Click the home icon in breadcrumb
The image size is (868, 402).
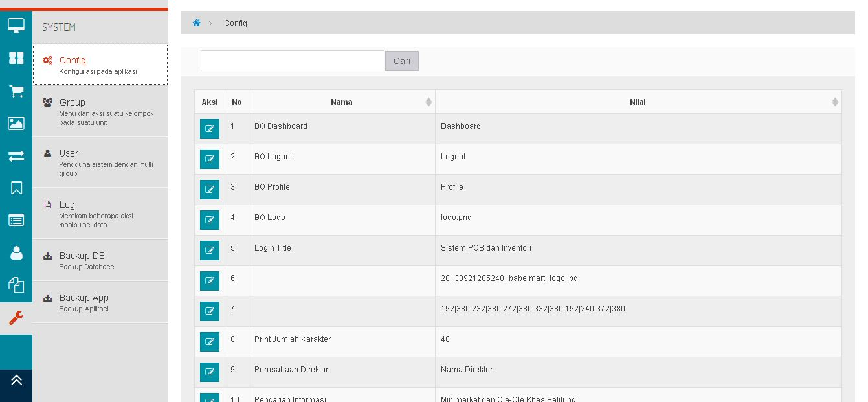pyautogui.click(x=197, y=23)
